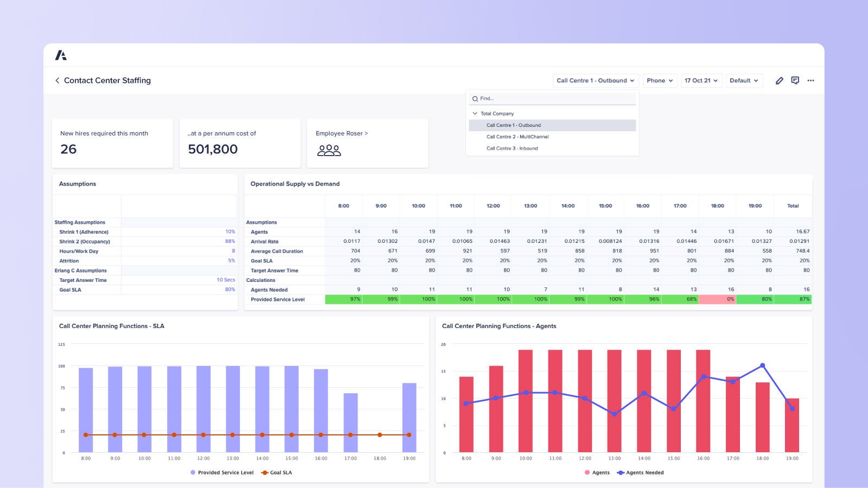Open the 17 Oct 21 date dropdown
This screenshot has width=868, height=488.
pos(701,80)
